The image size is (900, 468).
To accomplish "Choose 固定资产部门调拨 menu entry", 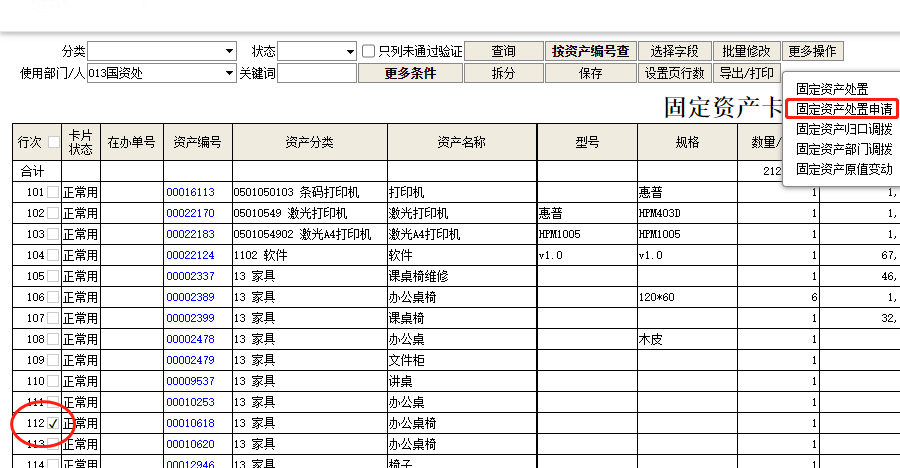I will click(x=844, y=149).
